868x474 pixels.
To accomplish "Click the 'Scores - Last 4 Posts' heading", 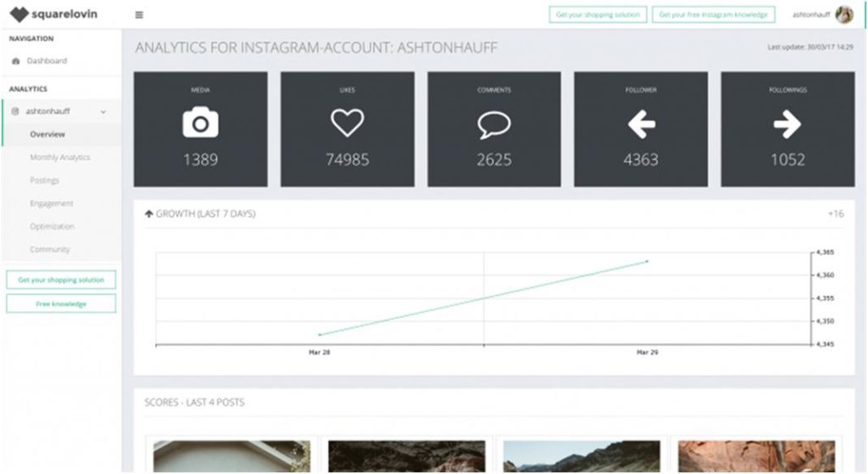I will click(x=194, y=403).
